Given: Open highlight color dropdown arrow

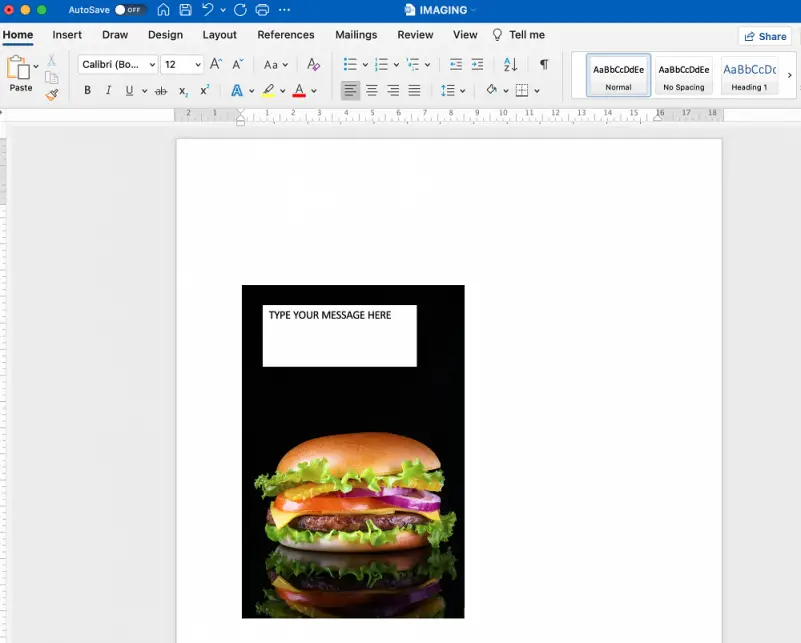Looking at the screenshot, I should pyautogui.click(x=282, y=91).
